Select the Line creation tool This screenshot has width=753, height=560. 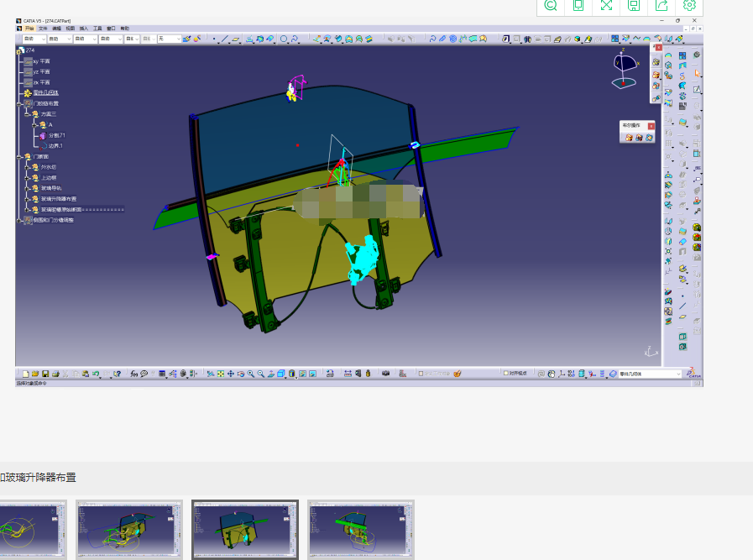[x=225, y=39]
